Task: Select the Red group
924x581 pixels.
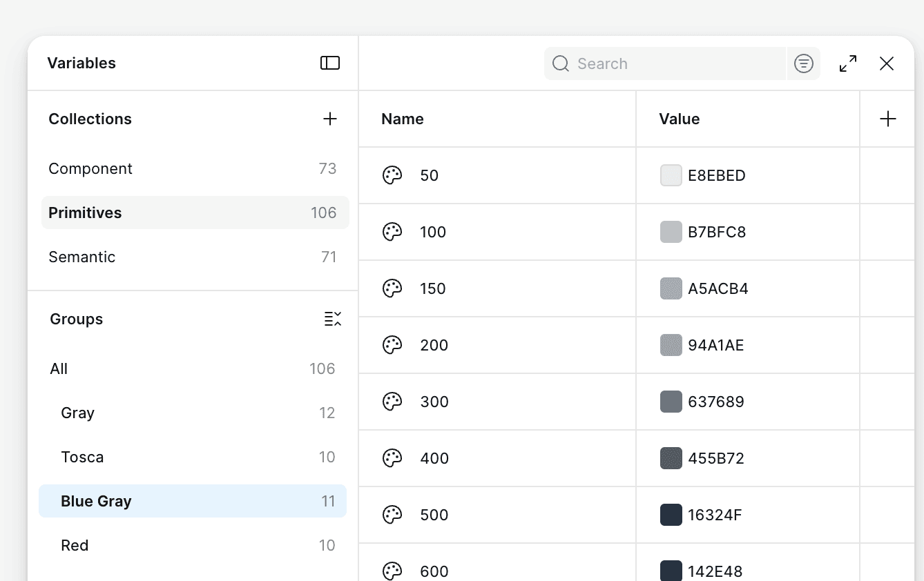Action: (193, 545)
